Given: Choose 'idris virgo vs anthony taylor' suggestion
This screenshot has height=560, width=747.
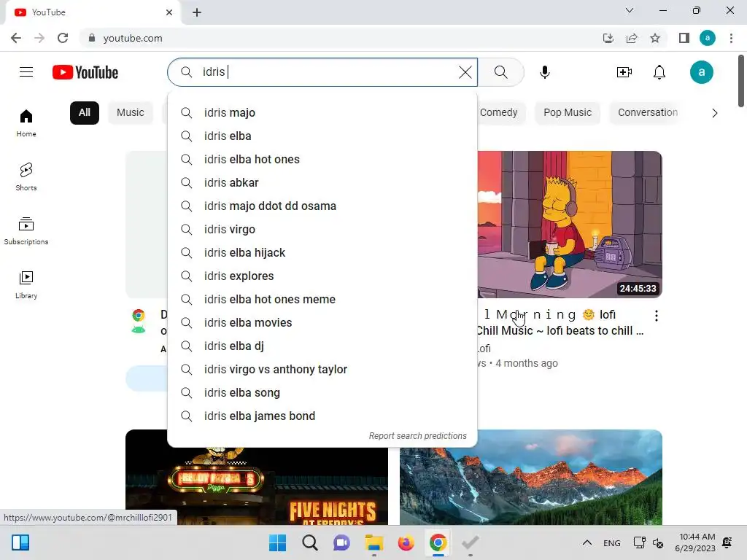Looking at the screenshot, I should pyautogui.click(x=322, y=370).
